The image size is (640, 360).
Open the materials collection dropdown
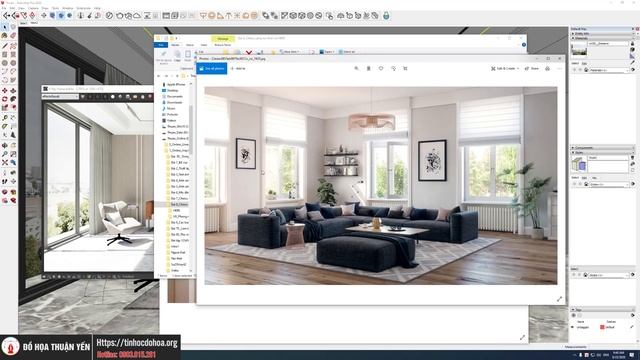(609, 70)
